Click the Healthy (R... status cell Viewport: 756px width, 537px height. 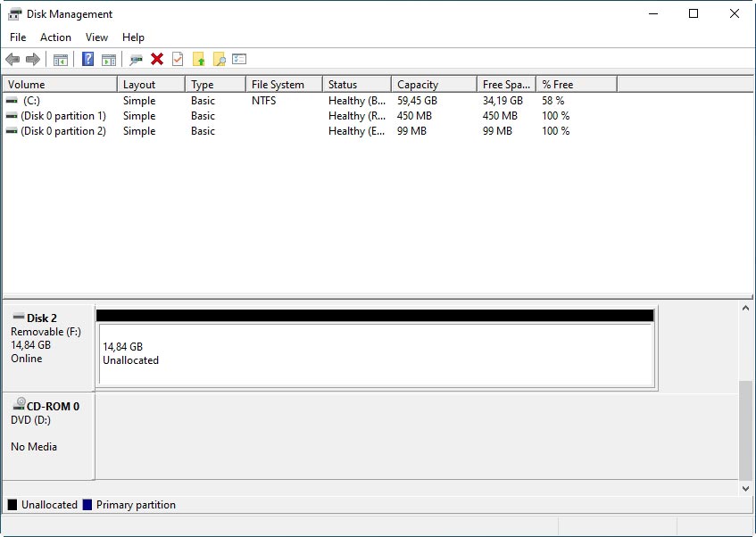pos(357,116)
